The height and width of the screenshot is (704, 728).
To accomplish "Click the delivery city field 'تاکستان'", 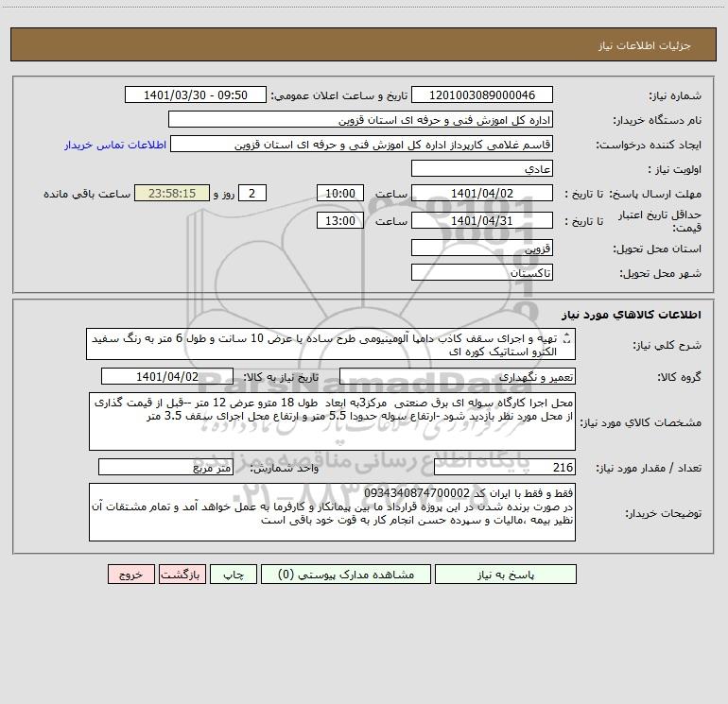I will click(482, 272).
